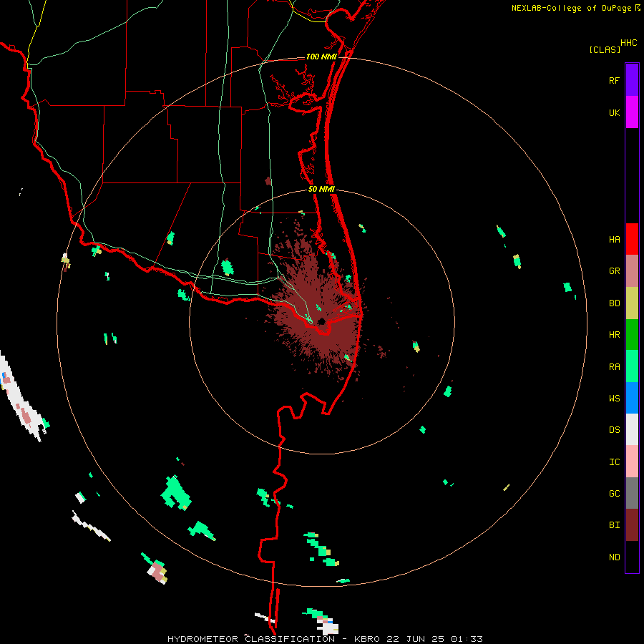Click the "HHC" product code text
The height and width of the screenshot is (644, 644).
click(x=628, y=43)
